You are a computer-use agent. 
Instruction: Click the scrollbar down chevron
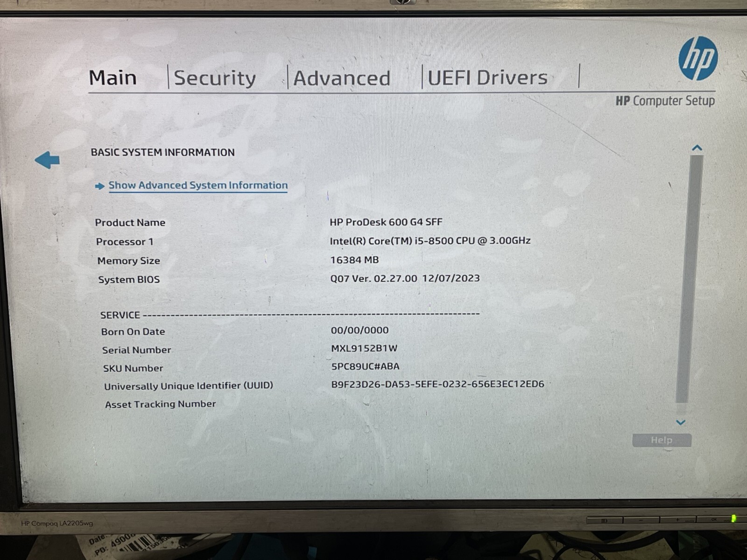[x=681, y=422]
